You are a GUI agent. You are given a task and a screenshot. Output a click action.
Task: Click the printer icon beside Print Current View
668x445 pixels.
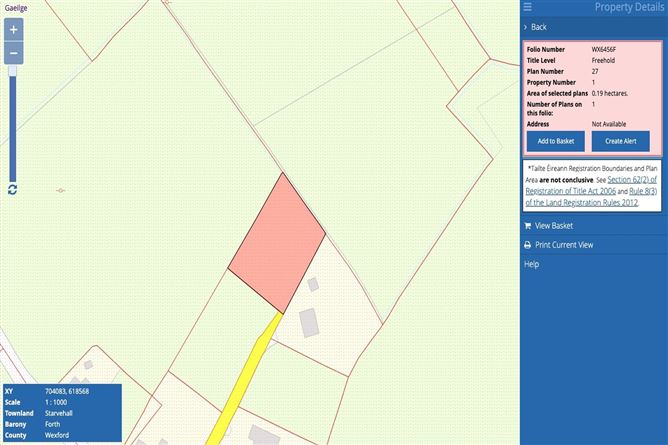click(x=528, y=245)
